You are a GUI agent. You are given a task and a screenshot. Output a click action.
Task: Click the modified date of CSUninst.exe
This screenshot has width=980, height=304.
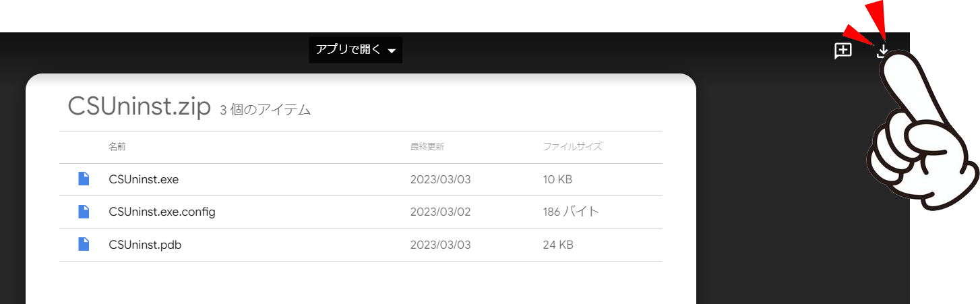pyautogui.click(x=440, y=179)
